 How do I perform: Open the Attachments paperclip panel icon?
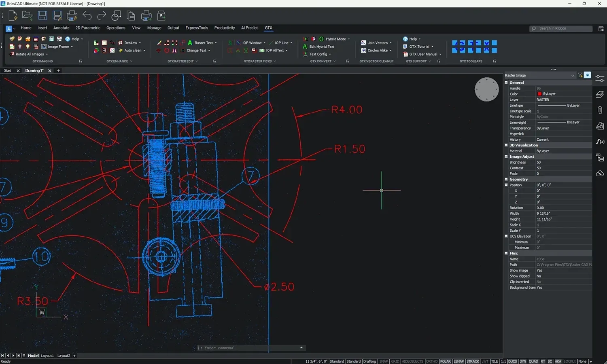(600, 110)
